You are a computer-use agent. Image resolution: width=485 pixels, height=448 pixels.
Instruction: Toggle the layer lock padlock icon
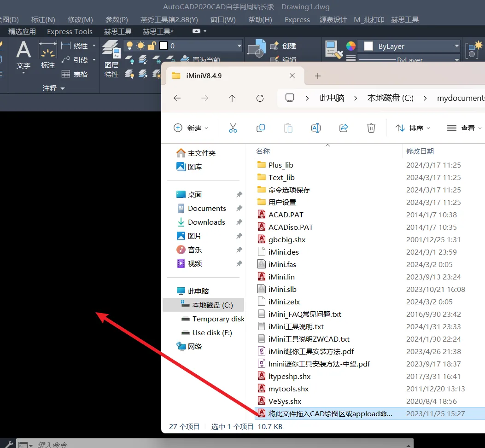152,46
